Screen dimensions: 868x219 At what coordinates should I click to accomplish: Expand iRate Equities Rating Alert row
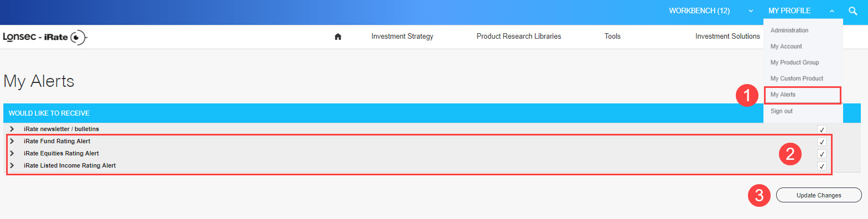pyautogui.click(x=12, y=153)
